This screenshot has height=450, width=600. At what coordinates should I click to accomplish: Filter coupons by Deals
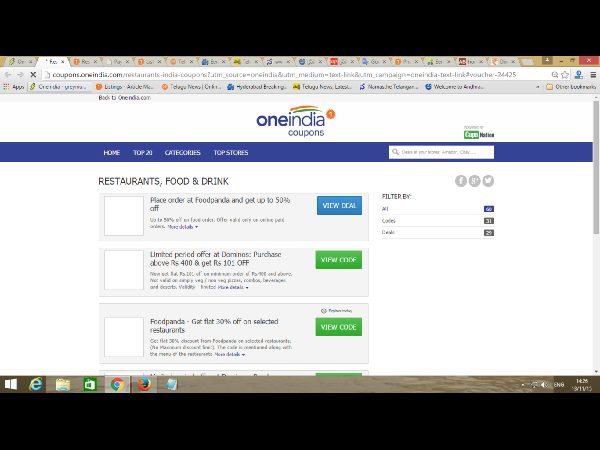[x=388, y=232]
